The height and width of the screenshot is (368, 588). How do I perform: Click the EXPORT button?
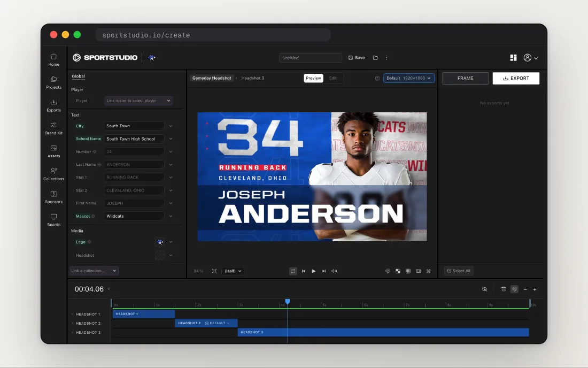click(516, 79)
